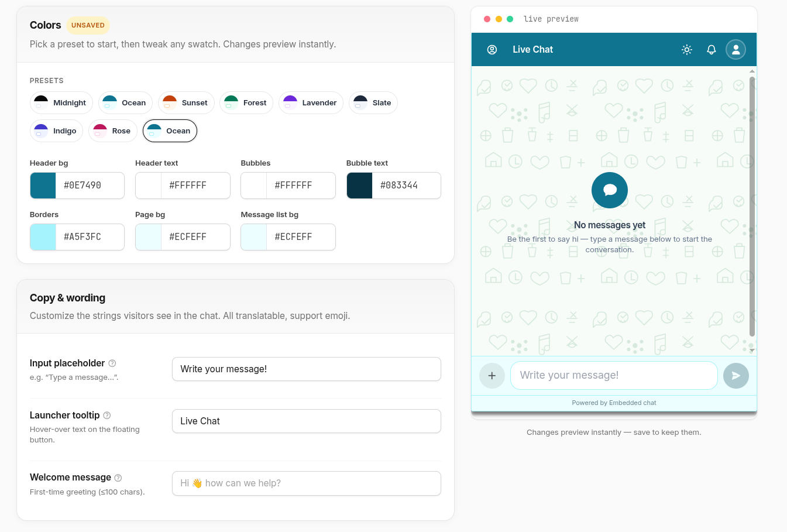Open the Header bg color swatch
Screen dimensions: 787x532
[43, 186]
